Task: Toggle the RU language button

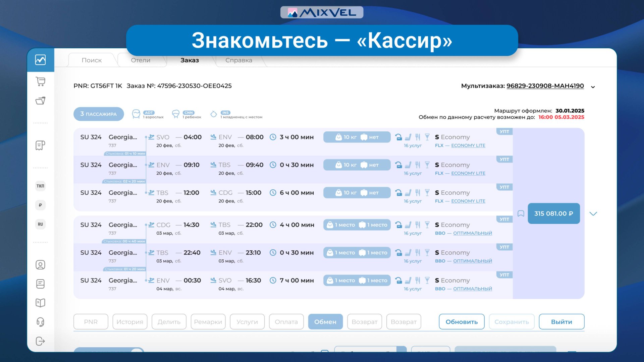Action: coord(40,224)
